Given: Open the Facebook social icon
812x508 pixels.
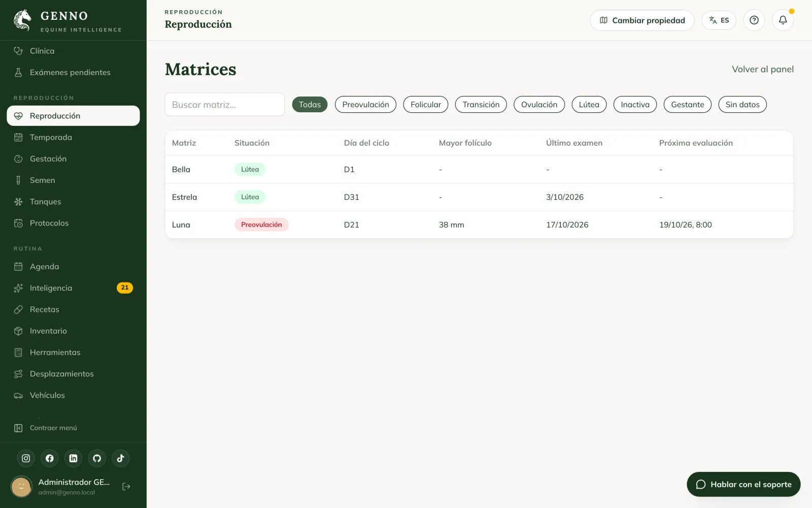Looking at the screenshot, I should point(50,458).
